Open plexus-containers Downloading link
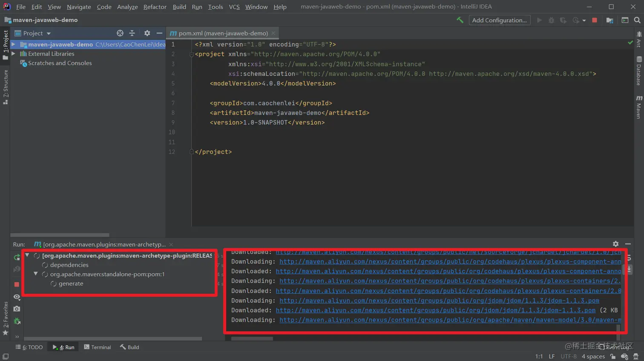The image size is (644, 361). (x=450, y=281)
